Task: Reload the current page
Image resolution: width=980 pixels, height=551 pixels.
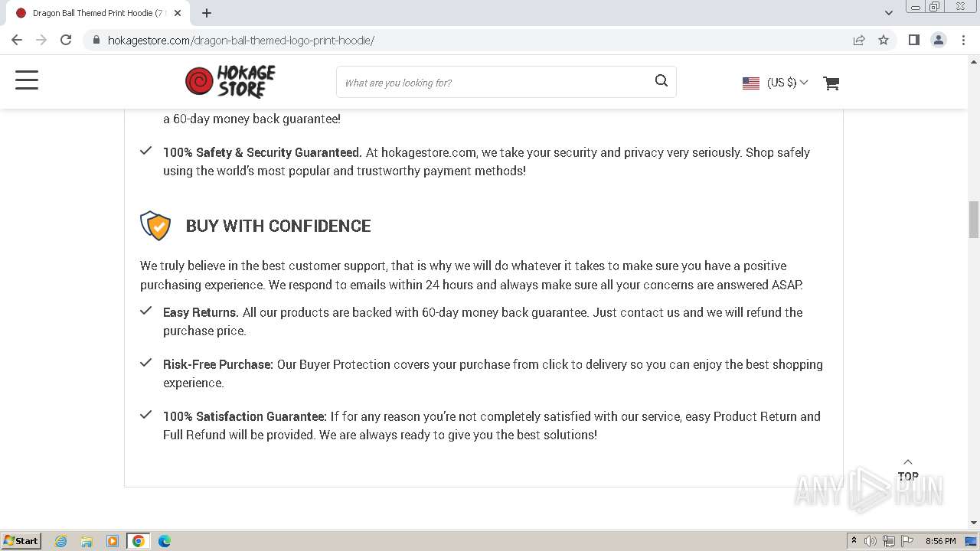Action: pyautogui.click(x=66, y=40)
